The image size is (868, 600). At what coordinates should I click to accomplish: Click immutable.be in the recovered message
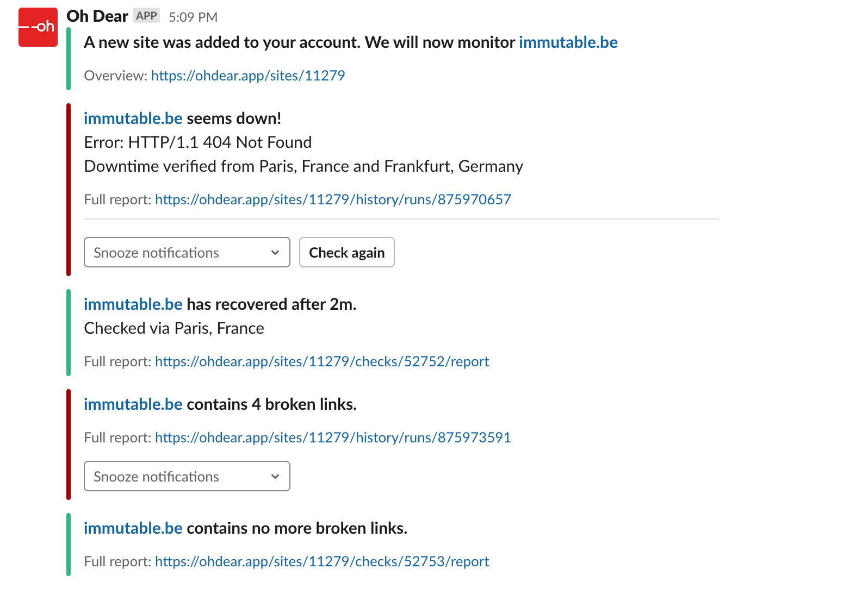133,304
